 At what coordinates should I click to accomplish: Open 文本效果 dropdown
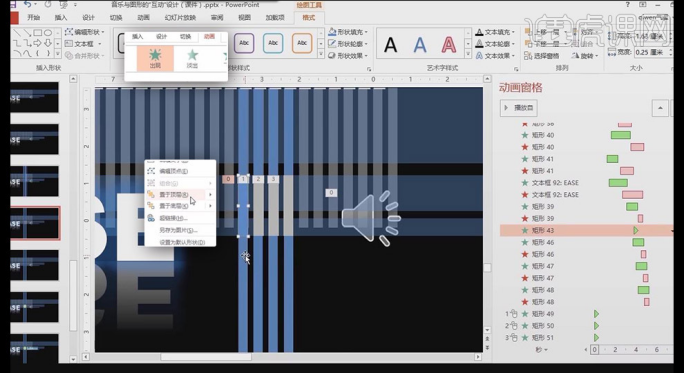point(495,55)
